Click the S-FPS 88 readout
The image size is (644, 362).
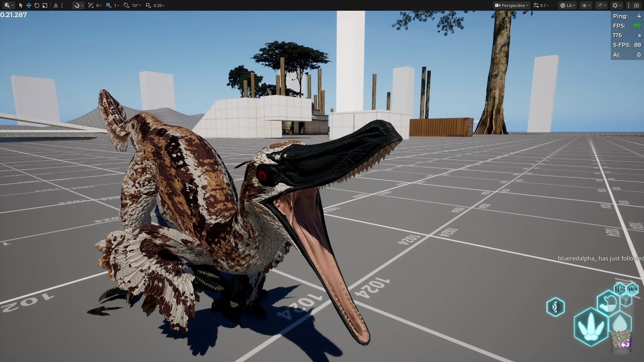627,45
